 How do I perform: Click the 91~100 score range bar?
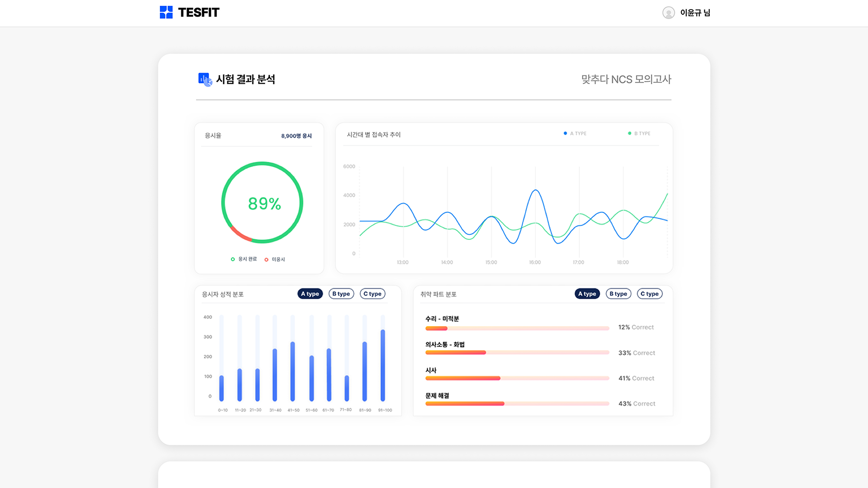[383, 365]
